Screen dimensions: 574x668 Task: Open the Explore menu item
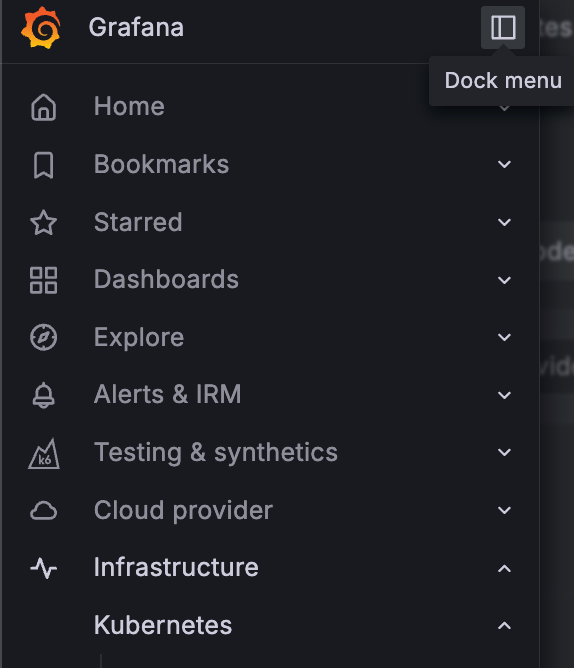pyautogui.click(x=139, y=338)
